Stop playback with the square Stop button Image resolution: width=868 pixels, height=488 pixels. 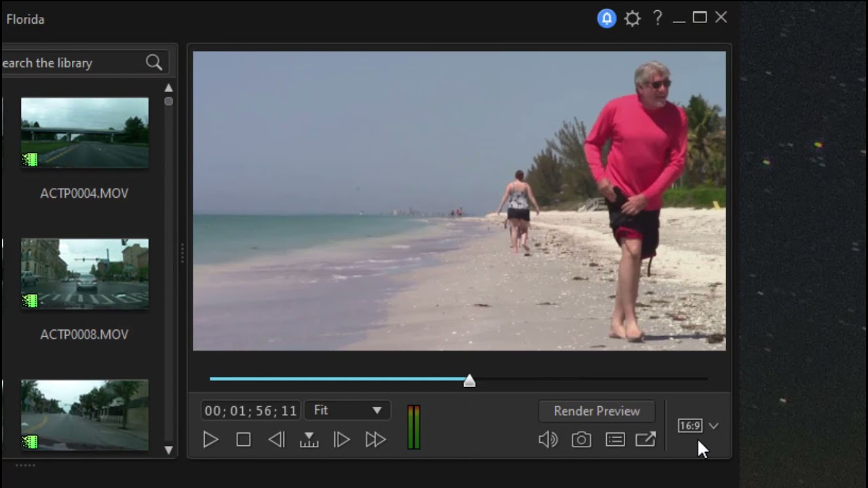(243, 439)
